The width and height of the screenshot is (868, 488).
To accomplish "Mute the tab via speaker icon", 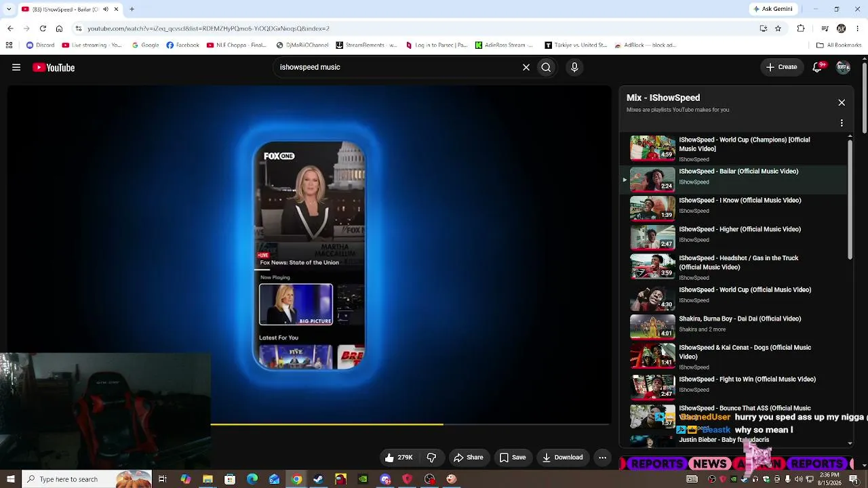I will [105, 9].
